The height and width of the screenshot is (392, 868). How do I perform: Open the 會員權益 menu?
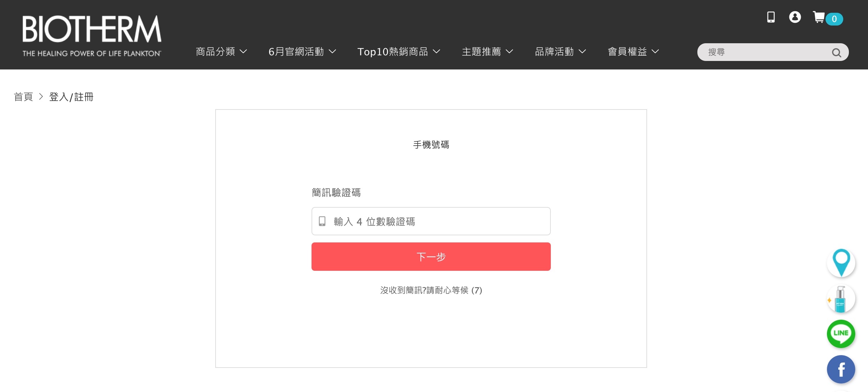tap(633, 52)
